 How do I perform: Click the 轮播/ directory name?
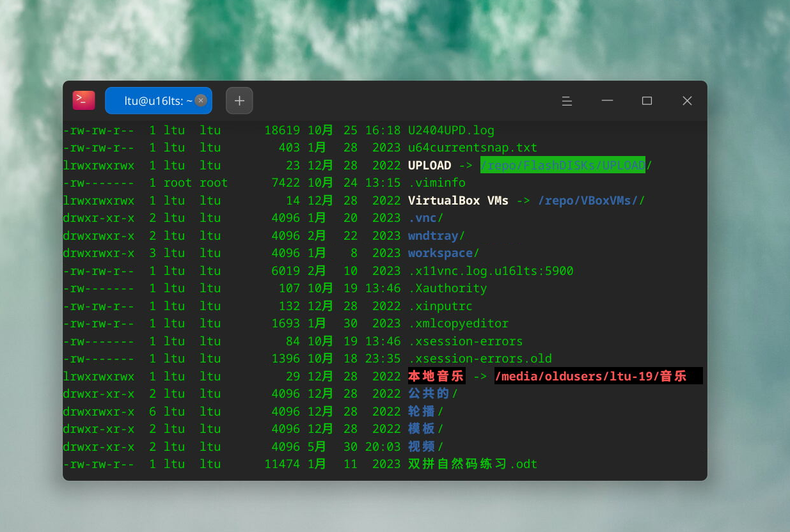point(426,412)
